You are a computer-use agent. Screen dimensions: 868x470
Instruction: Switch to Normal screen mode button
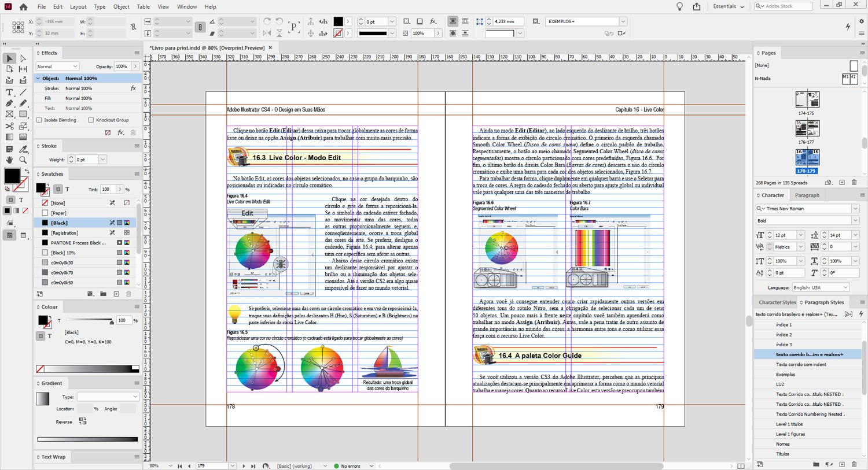(9, 235)
